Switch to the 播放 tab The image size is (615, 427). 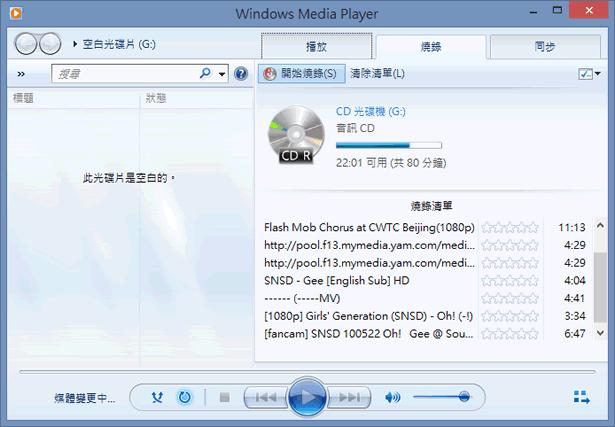(x=316, y=47)
